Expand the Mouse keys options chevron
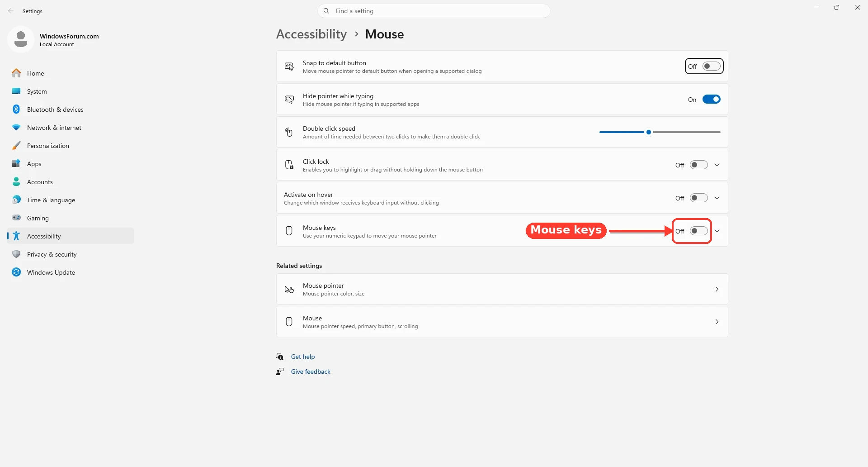 (717, 231)
